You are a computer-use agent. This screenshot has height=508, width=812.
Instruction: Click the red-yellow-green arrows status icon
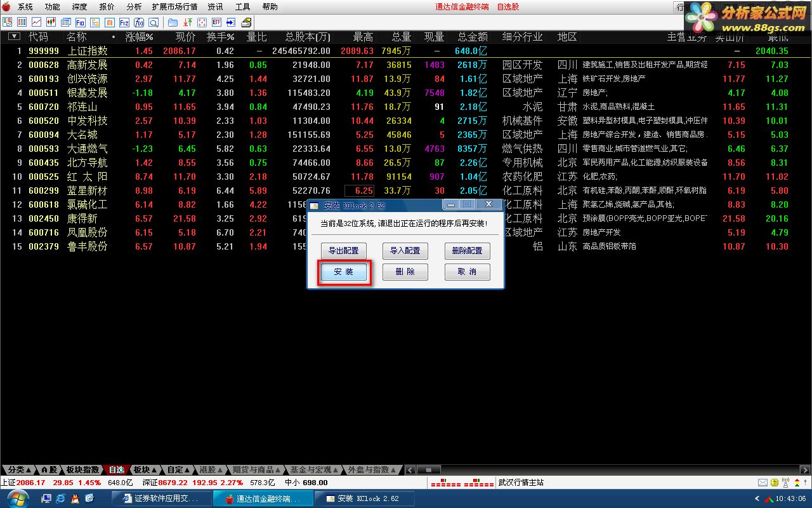click(x=797, y=483)
